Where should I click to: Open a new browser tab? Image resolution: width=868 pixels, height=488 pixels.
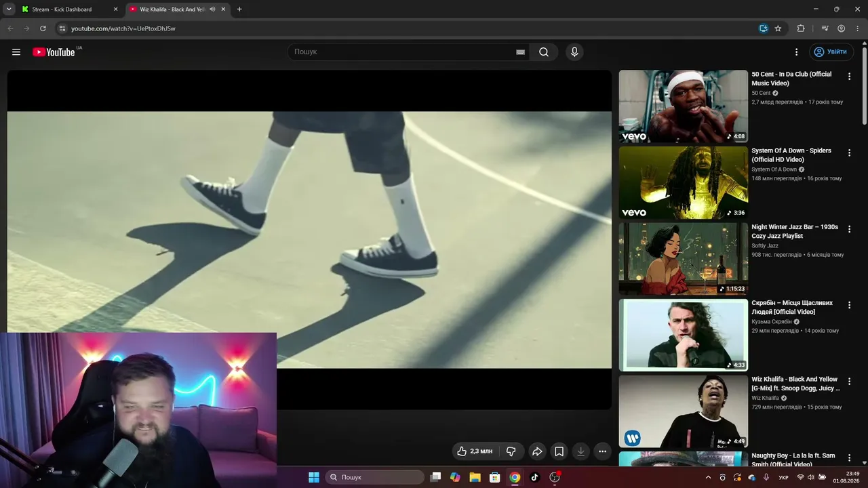point(239,9)
